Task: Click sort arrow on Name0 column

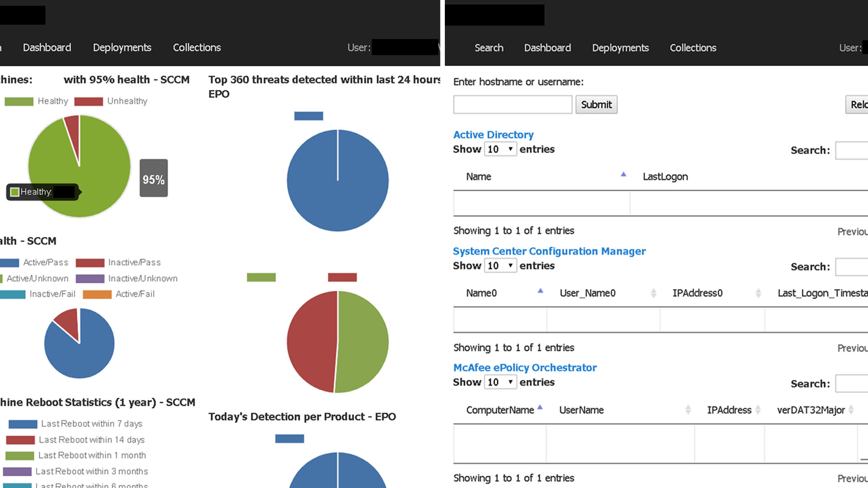Action: 540,291
